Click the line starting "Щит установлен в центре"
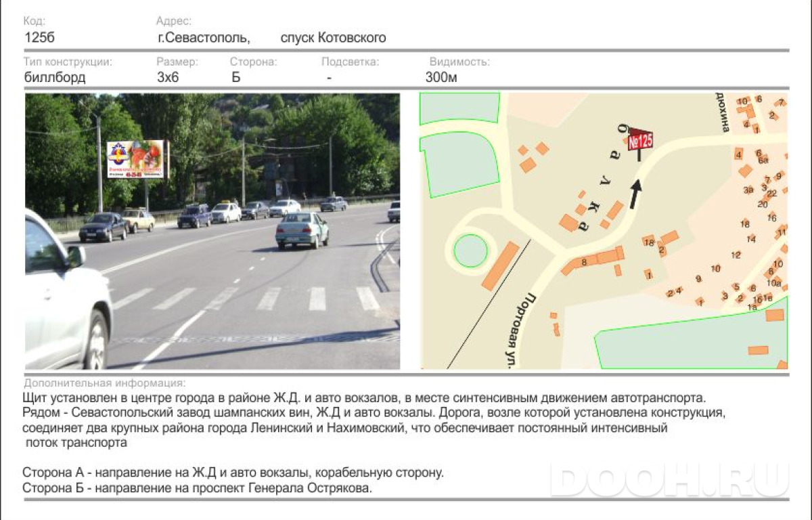Viewport: 812px width, 520px height. click(x=364, y=397)
